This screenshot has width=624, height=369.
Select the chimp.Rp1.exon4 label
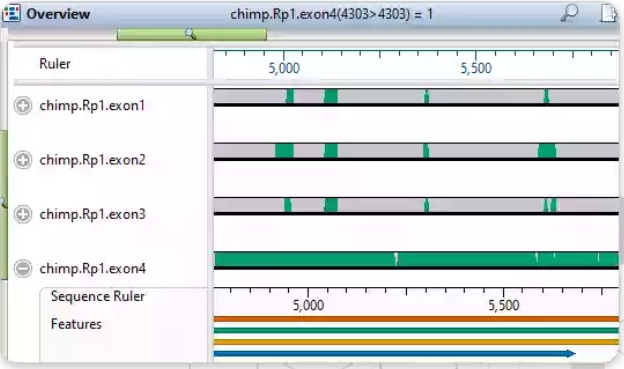coord(92,268)
